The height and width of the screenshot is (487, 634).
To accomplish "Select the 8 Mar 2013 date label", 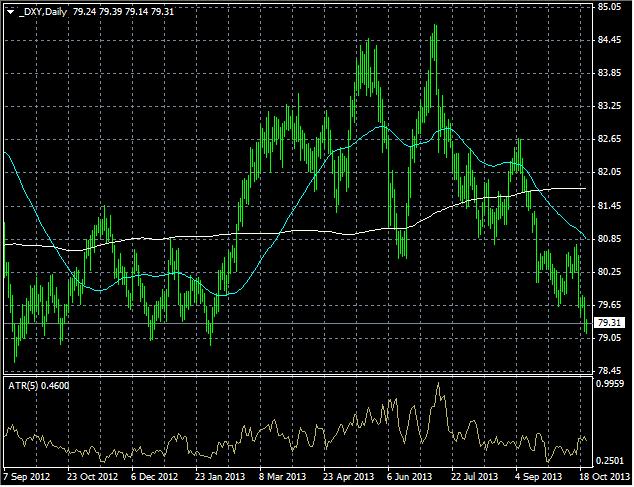I will tap(283, 477).
